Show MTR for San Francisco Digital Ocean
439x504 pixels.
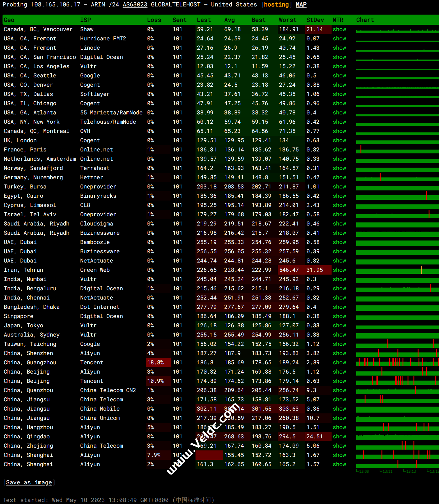(339, 57)
